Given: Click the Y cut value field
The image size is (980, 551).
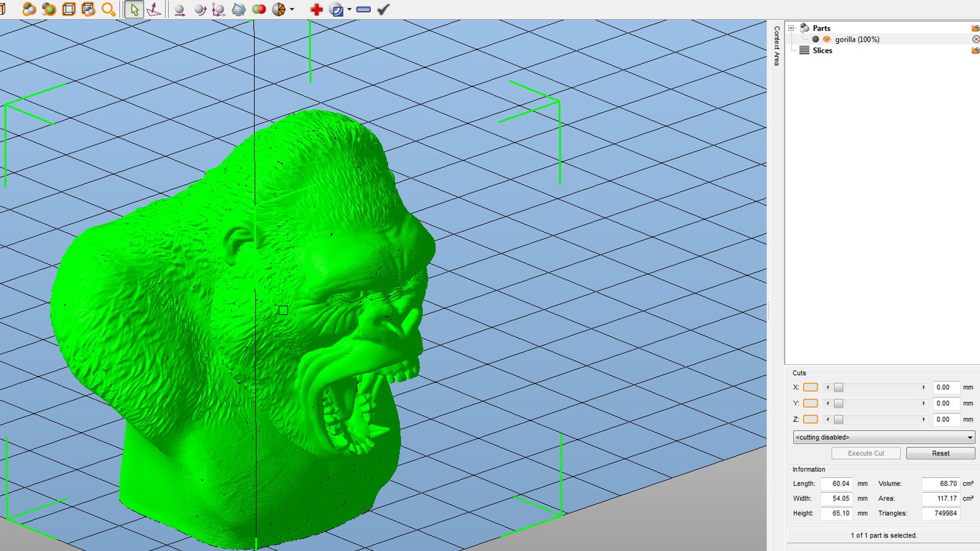Looking at the screenshot, I should click(946, 403).
